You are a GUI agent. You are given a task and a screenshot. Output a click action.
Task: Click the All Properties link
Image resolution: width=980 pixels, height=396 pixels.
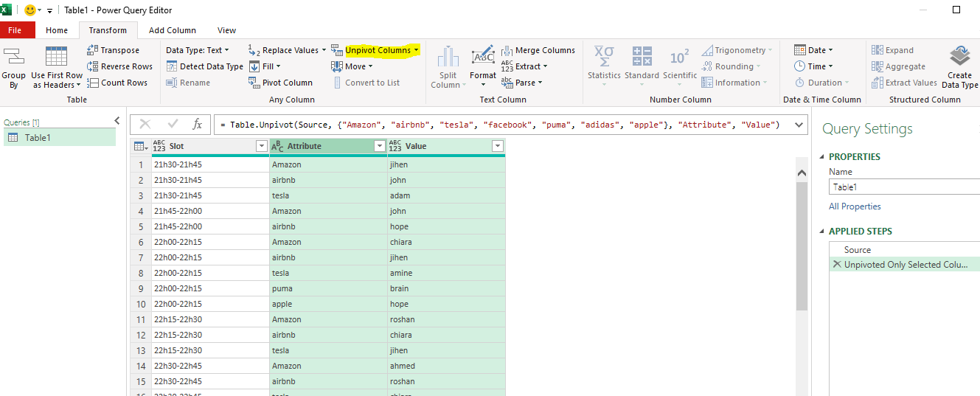click(x=855, y=206)
